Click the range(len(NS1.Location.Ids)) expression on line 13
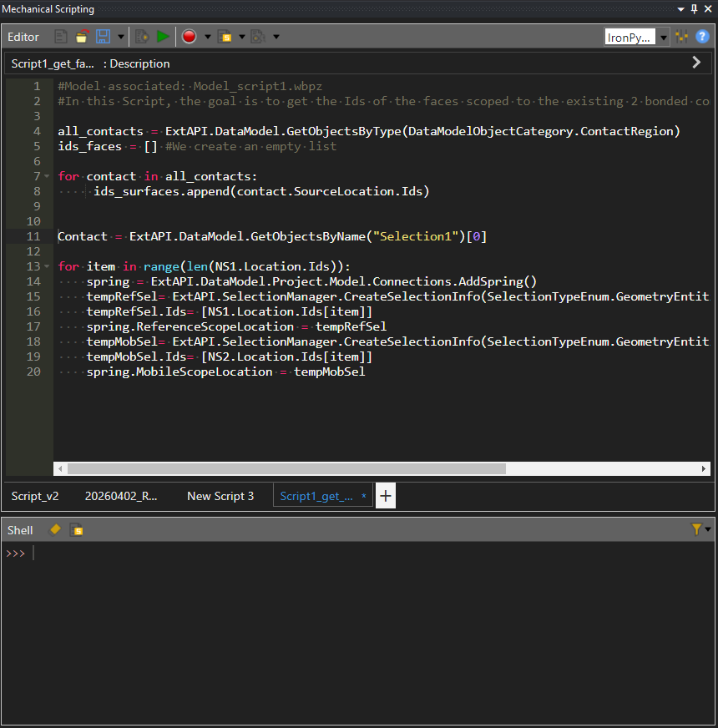 coord(243,266)
